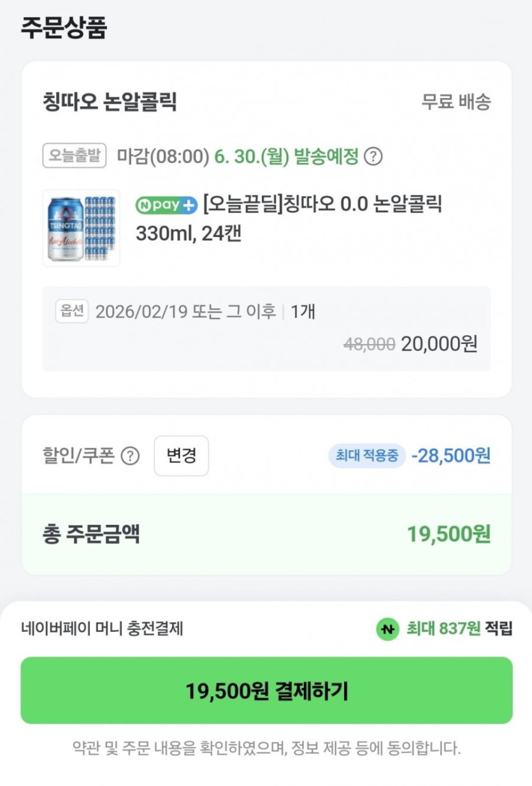Open the Tsingtao can product thumbnail
This screenshot has height=786, width=532.
(x=81, y=227)
